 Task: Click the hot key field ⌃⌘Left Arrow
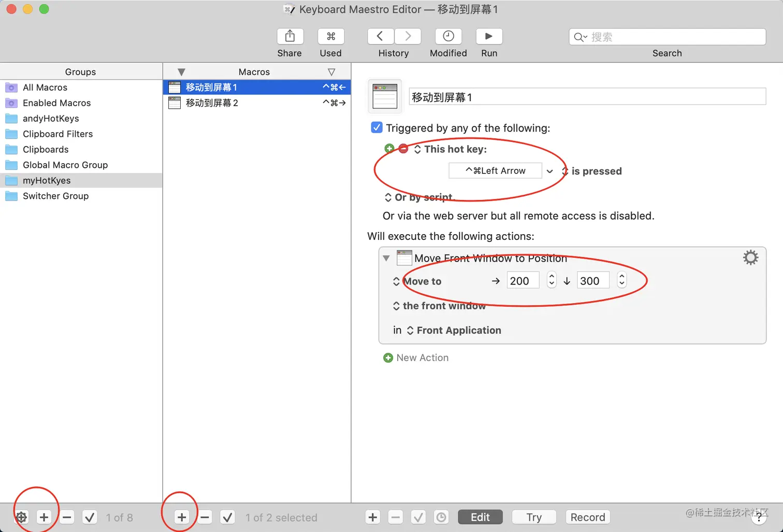[495, 170]
